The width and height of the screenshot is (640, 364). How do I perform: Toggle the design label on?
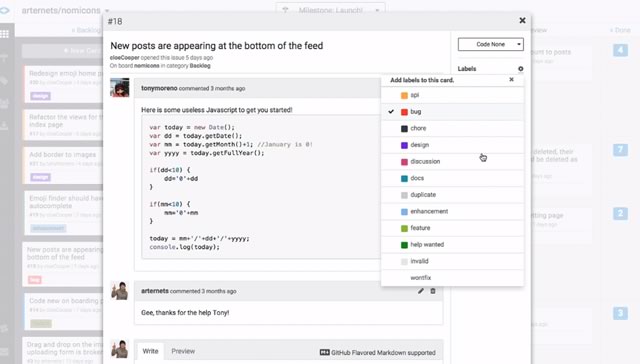click(452, 145)
